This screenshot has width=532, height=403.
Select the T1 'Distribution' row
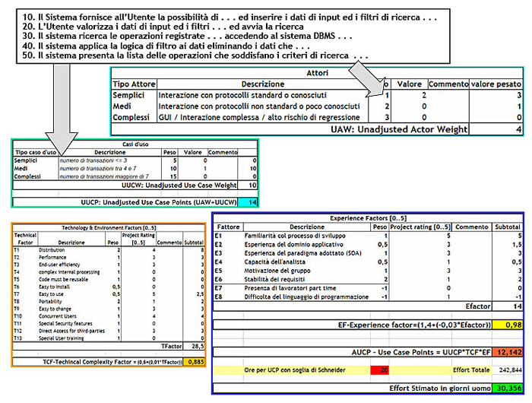[109, 250]
